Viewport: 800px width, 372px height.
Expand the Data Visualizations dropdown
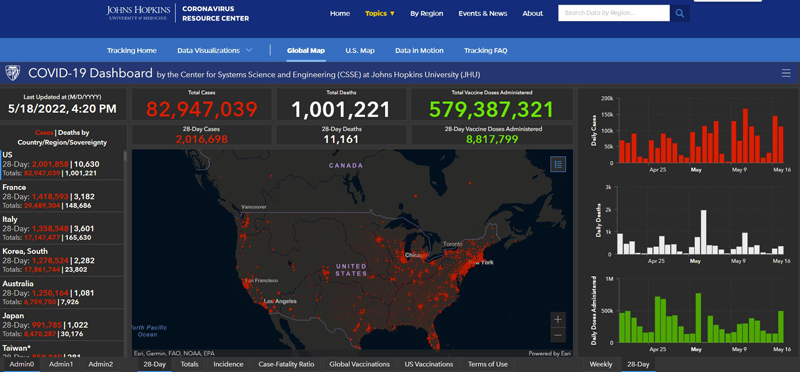pos(214,51)
